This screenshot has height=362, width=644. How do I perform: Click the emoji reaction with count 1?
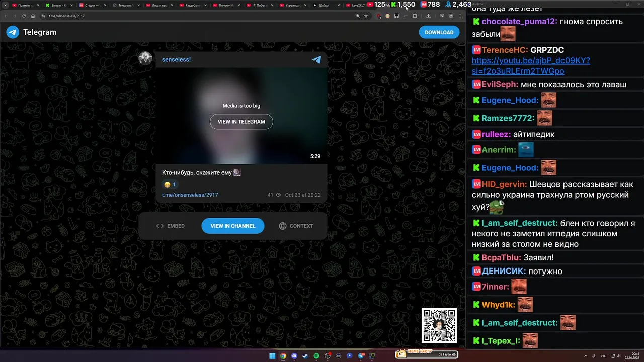[170, 185]
